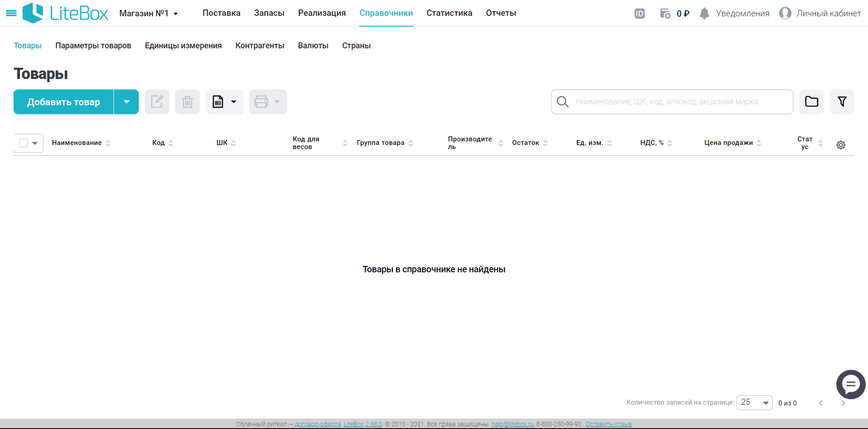
Task: Click the Добавить товар button
Action: tap(63, 102)
